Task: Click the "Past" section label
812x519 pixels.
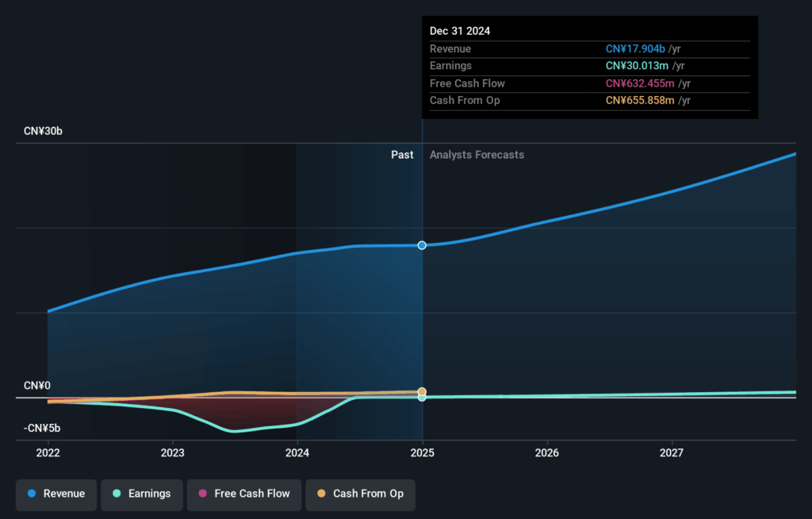Action: click(x=402, y=155)
